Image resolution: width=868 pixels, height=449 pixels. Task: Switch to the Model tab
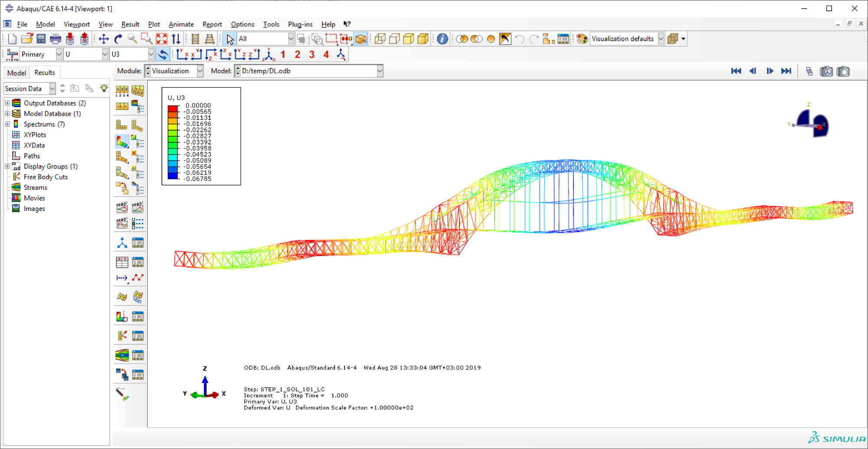pyautogui.click(x=16, y=73)
